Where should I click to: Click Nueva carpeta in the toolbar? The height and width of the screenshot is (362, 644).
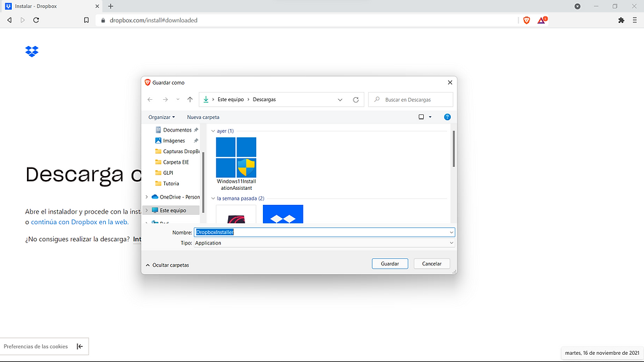[x=203, y=117]
